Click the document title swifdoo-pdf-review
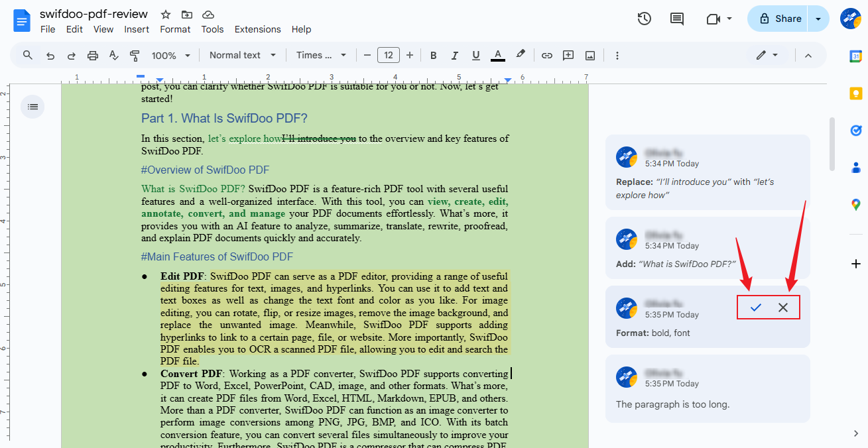Viewport: 868px width, 448px height. [94, 15]
